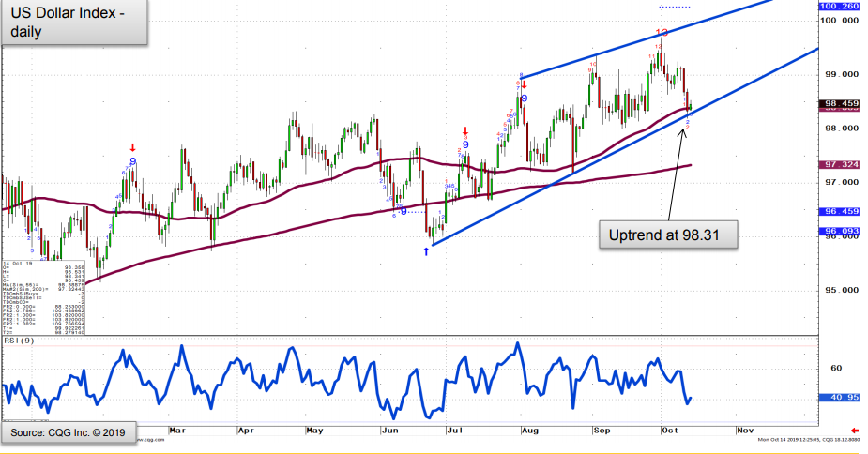Image resolution: width=868 pixels, height=454 pixels.
Task: Click the Nov month label on time axis
Action: pos(744,430)
